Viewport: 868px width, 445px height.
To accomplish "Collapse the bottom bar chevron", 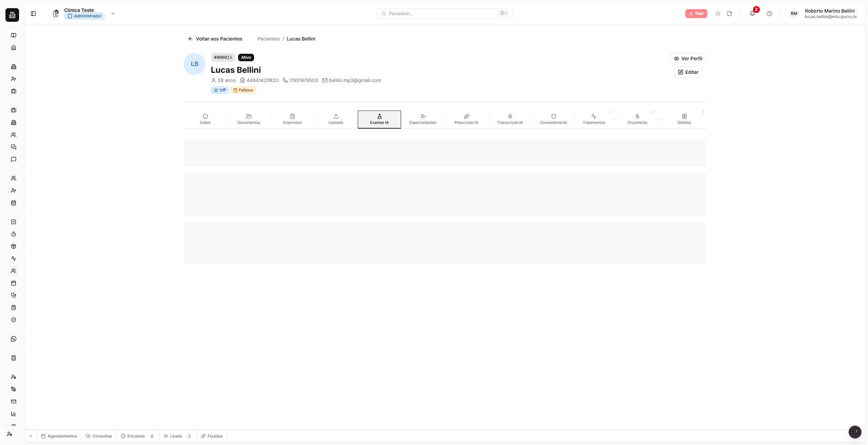I will click(x=31, y=436).
